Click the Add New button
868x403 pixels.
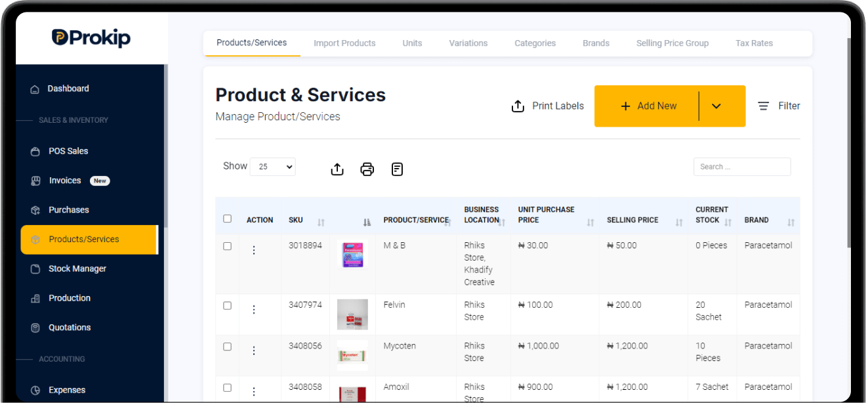[648, 106]
